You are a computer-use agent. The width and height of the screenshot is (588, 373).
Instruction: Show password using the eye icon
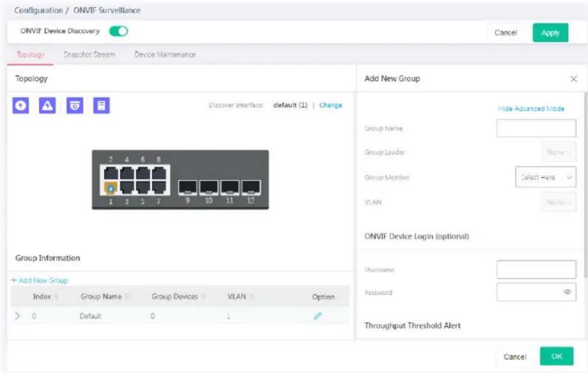(567, 292)
